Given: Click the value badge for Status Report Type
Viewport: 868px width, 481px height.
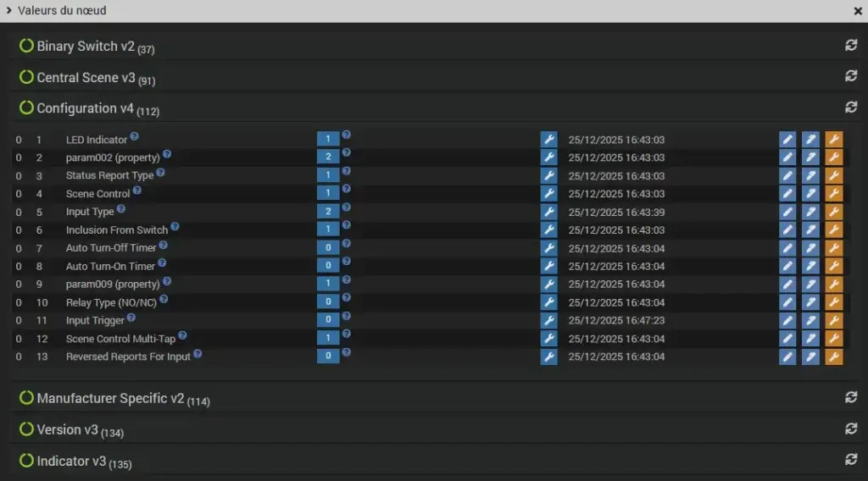Looking at the screenshot, I should [328, 175].
